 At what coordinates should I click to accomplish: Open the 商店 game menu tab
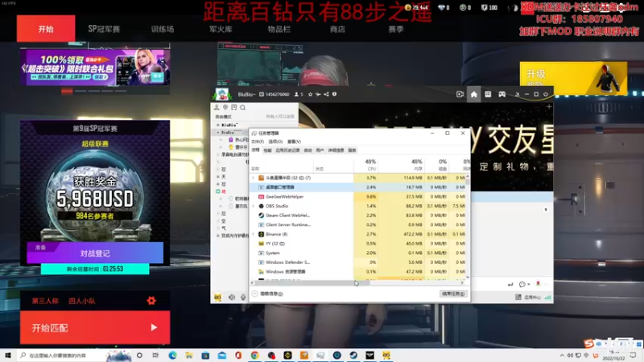[337, 29]
